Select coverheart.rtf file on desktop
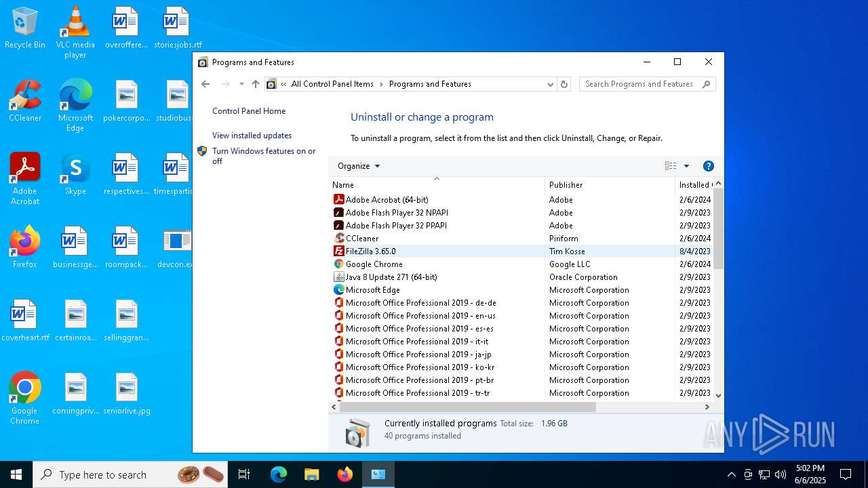This screenshot has height=488, width=868. coord(25,321)
